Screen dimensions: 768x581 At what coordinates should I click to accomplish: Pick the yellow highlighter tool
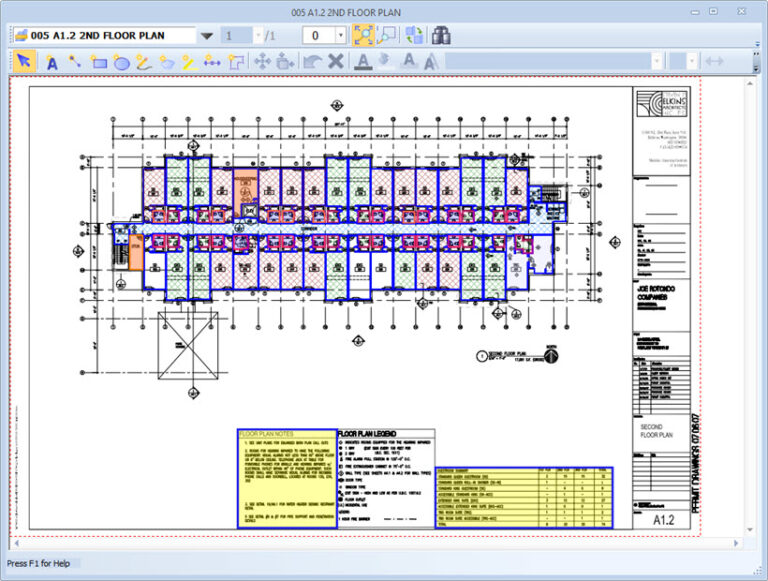point(189,62)
